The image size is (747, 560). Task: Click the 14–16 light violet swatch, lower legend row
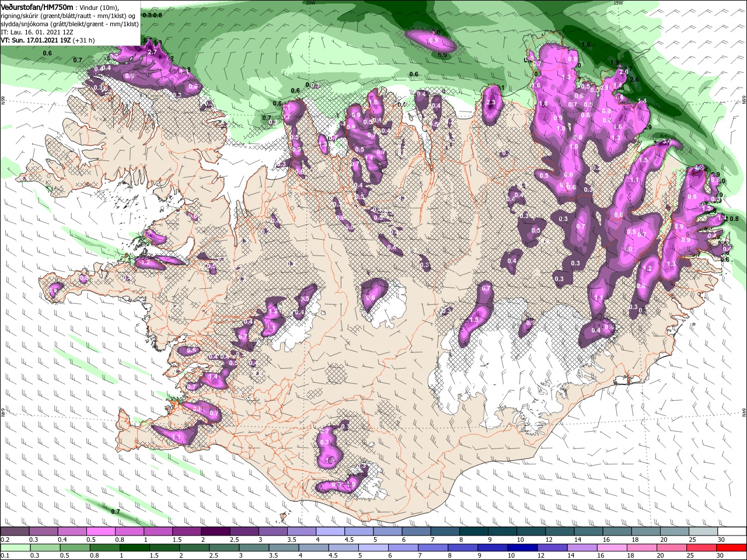(583, 548)
